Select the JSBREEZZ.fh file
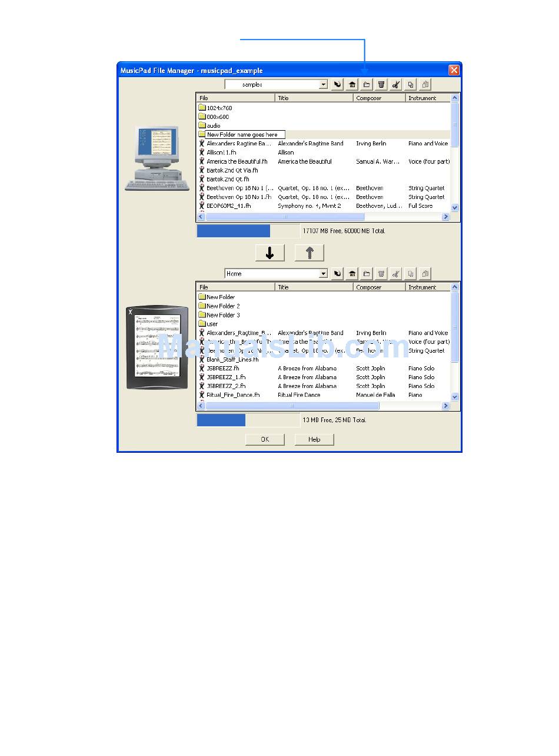Viewport: 559px width, 756px height. click(x=219, y=369)
